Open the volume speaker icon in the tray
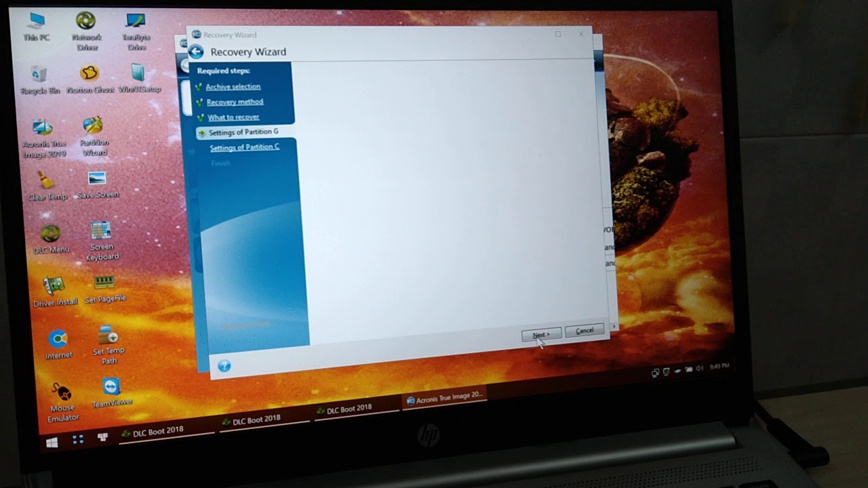868x488 pixels. click(699, 369)
